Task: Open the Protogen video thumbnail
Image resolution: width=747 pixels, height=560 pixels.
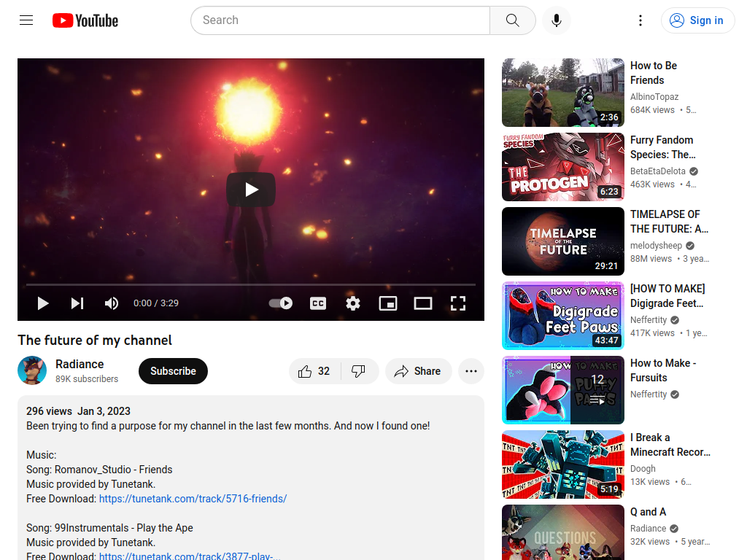Action: pos(563,167)
